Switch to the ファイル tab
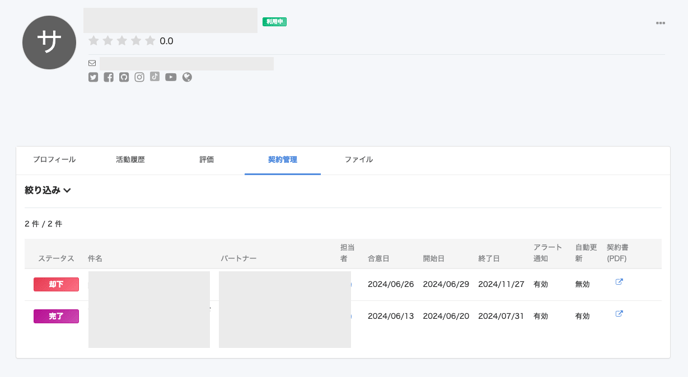Image resolution: width=688 pixels, height=377 pixels. 359,159
